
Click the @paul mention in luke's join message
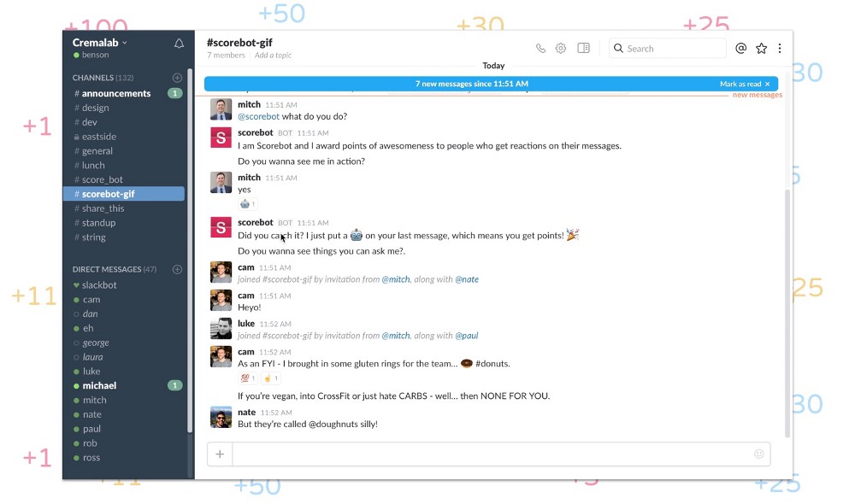466,336
